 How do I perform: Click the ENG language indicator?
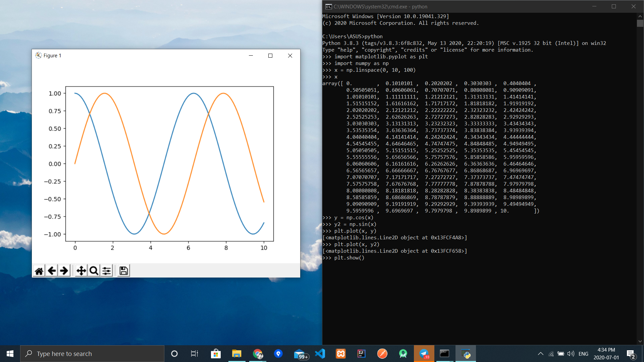click(583, 354)
